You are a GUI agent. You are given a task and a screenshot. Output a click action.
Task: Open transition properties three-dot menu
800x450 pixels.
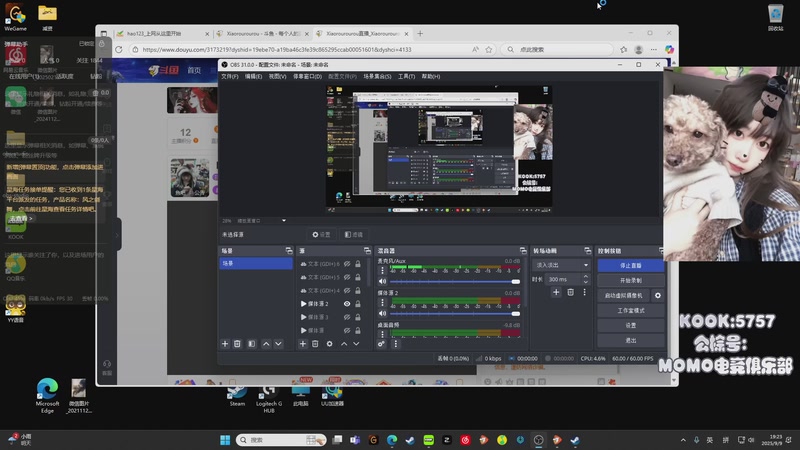pos(585,292)
